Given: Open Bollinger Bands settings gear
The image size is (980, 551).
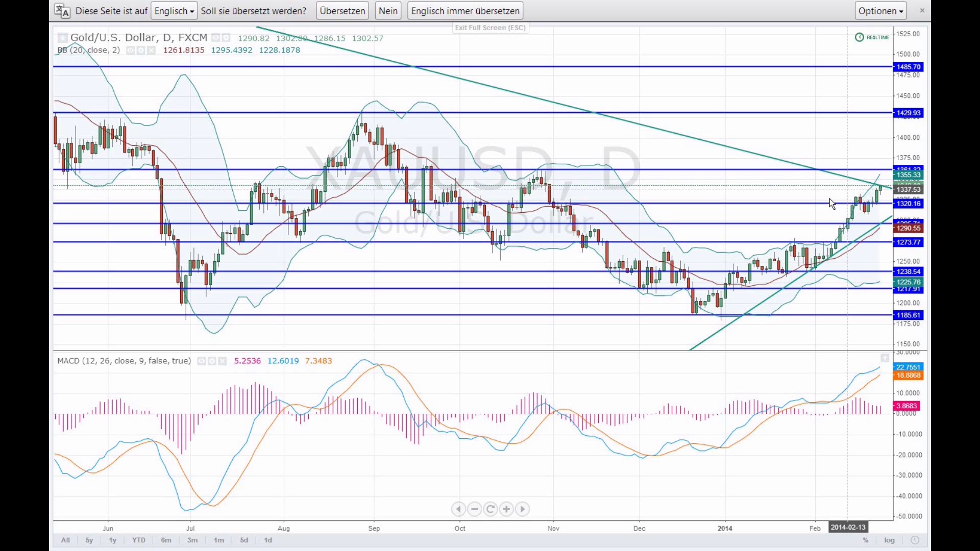Looking at the screenshot, I should [x=140, y=50].
